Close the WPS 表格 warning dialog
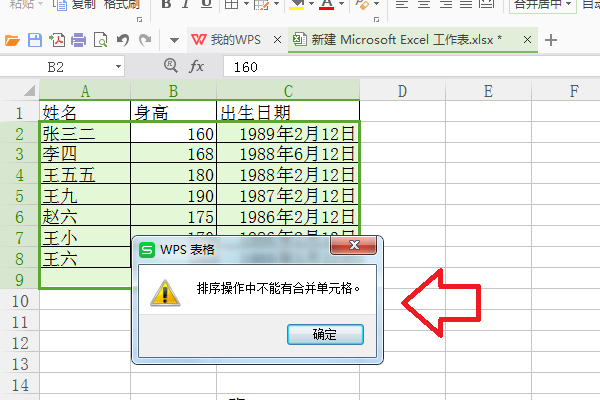This screenshot has height=400, width=600. (354, 245)
